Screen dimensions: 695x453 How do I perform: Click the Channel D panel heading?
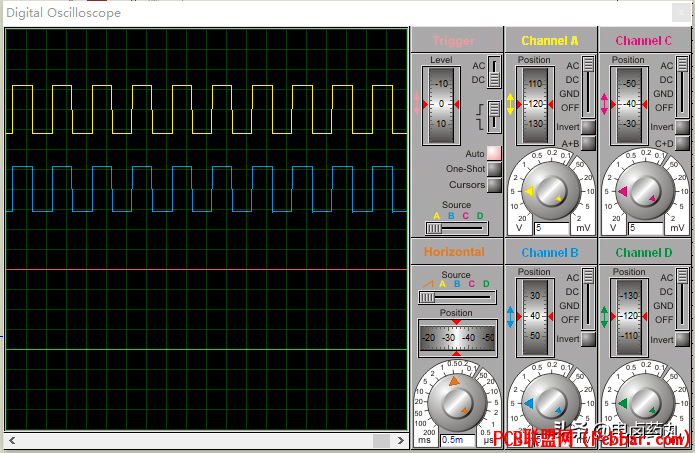644,253
